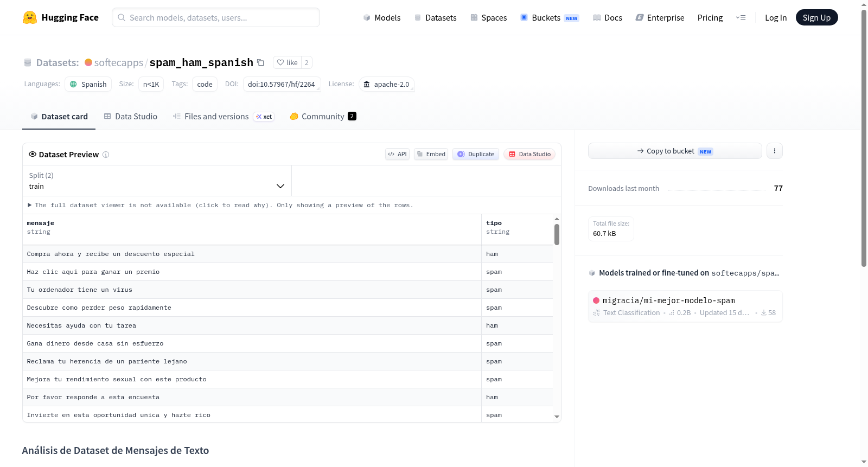The width and height of the screenshot is (868, 467).
Task: Click the softecapps organization avatar
Action: 88,62
